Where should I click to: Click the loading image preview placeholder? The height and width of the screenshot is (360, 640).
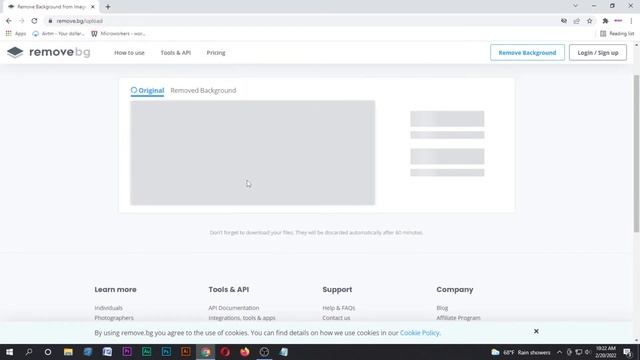click(x=253, y=153)
